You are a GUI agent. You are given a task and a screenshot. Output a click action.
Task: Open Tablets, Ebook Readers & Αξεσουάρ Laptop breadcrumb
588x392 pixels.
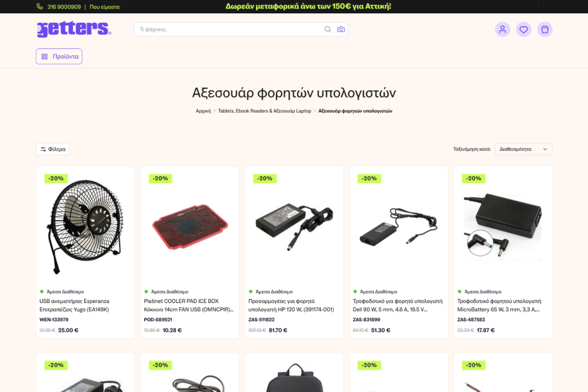264,111
